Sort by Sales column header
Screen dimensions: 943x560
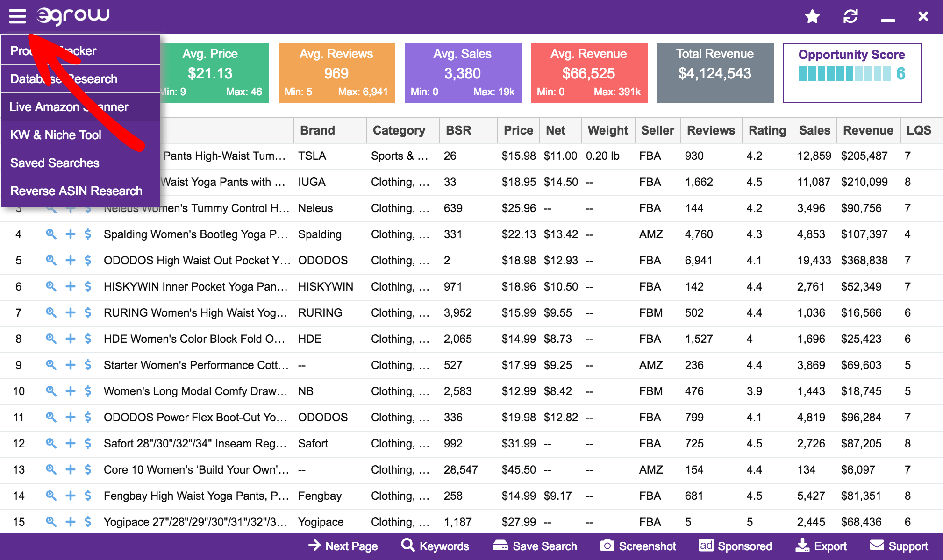coord(814,130)
